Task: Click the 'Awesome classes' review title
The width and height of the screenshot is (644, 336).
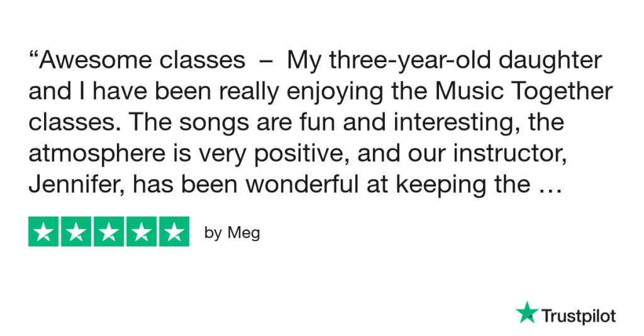Action: pyautogui.click(x=142, y=60)
